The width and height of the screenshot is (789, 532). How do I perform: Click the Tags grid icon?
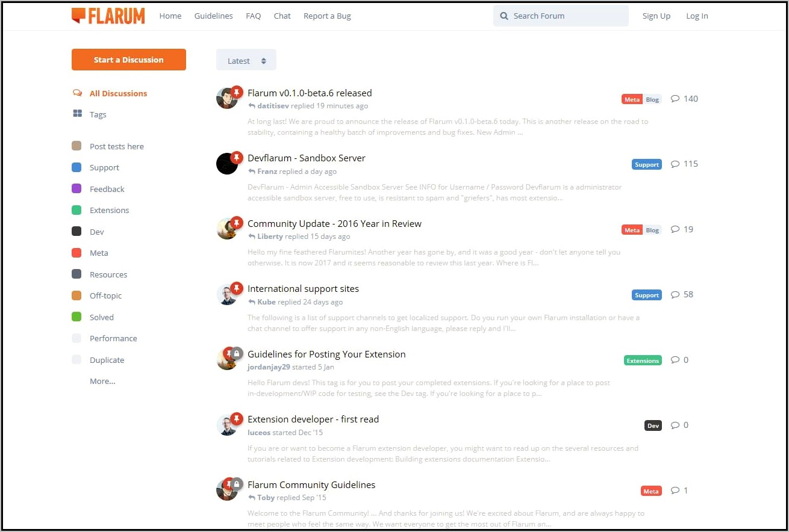[77, 114]
